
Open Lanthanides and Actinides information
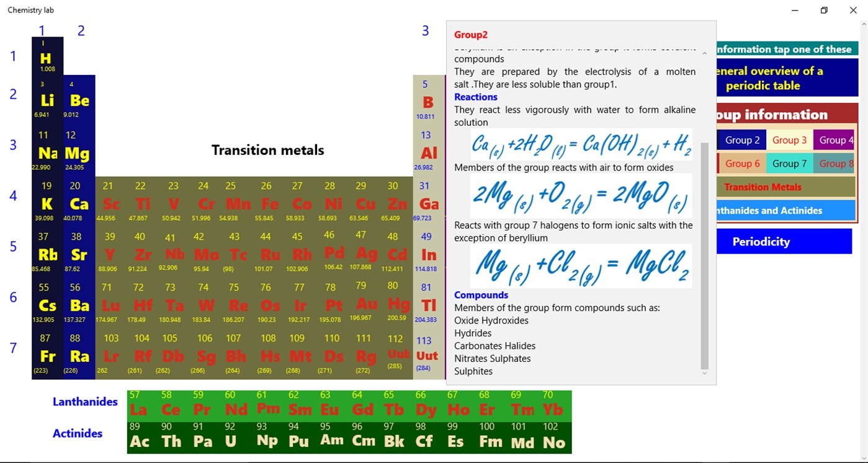tap(784, 210)
